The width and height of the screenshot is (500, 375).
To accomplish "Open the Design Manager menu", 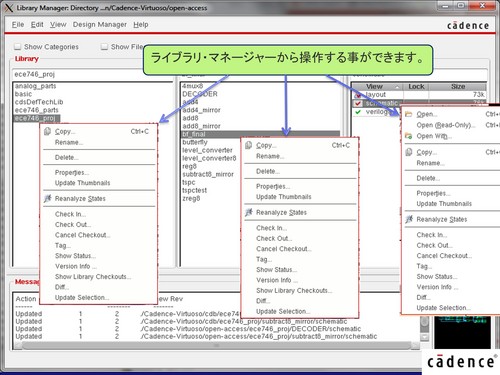I will (x=100, y=25).
